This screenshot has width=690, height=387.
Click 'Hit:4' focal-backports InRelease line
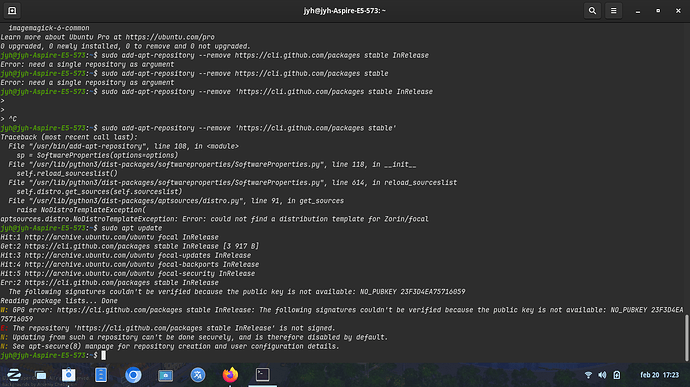[129, 264]
